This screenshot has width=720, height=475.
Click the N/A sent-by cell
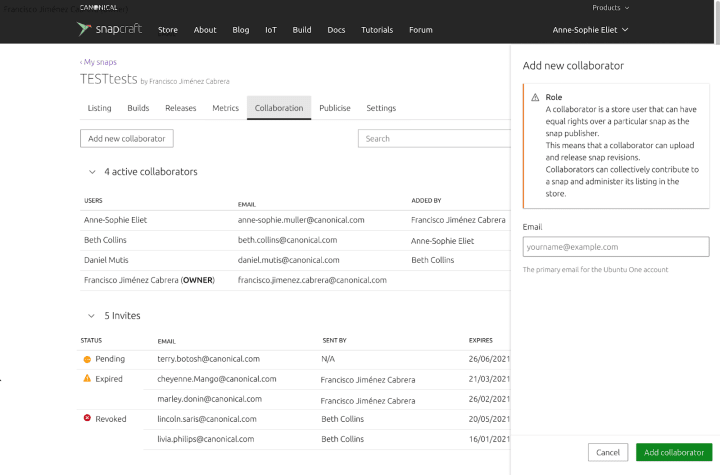tap(328, 359)
